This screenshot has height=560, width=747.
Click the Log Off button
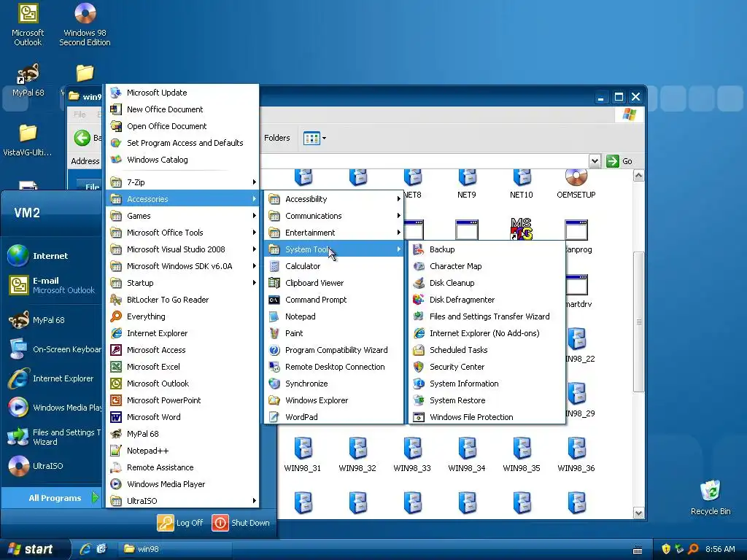[x=181, y=523]
